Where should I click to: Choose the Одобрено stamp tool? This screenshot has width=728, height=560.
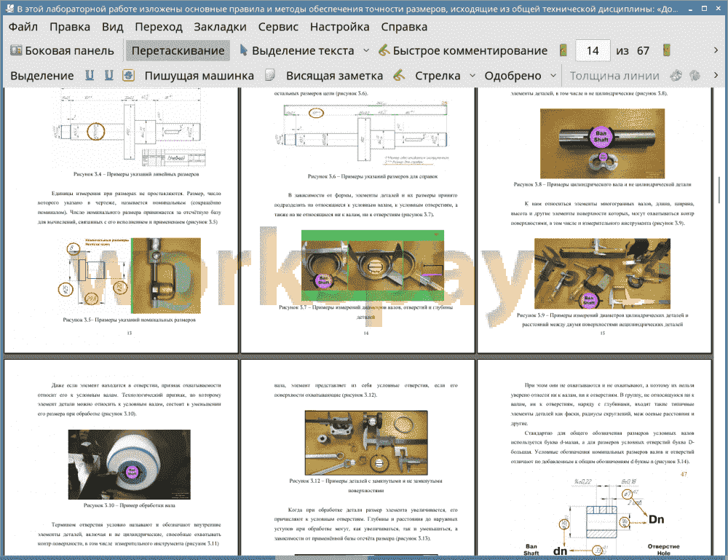click(513, 76)
